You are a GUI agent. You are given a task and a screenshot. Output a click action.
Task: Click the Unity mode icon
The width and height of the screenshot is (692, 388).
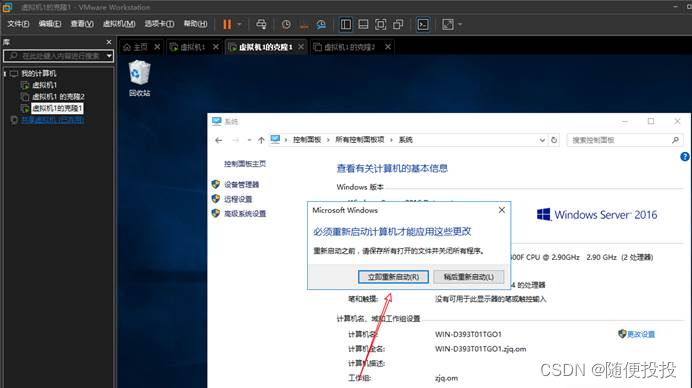(398, 24)
